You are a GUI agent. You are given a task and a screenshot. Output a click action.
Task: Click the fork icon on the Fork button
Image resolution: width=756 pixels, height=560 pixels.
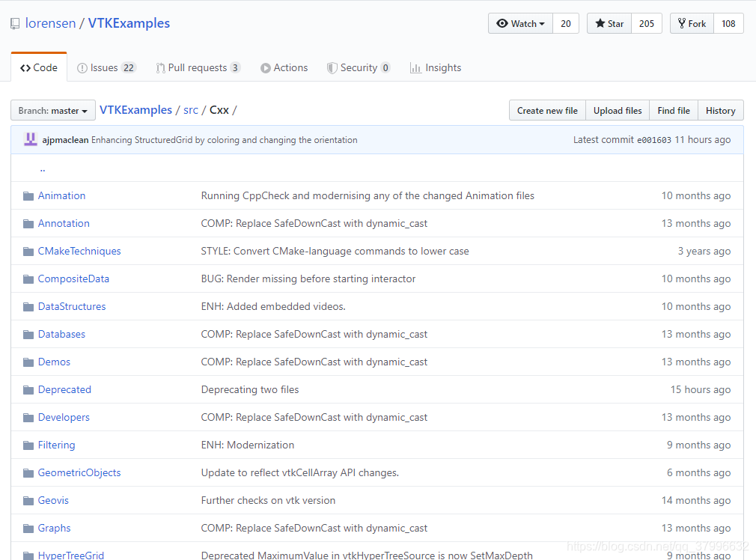tap(680, 23)
